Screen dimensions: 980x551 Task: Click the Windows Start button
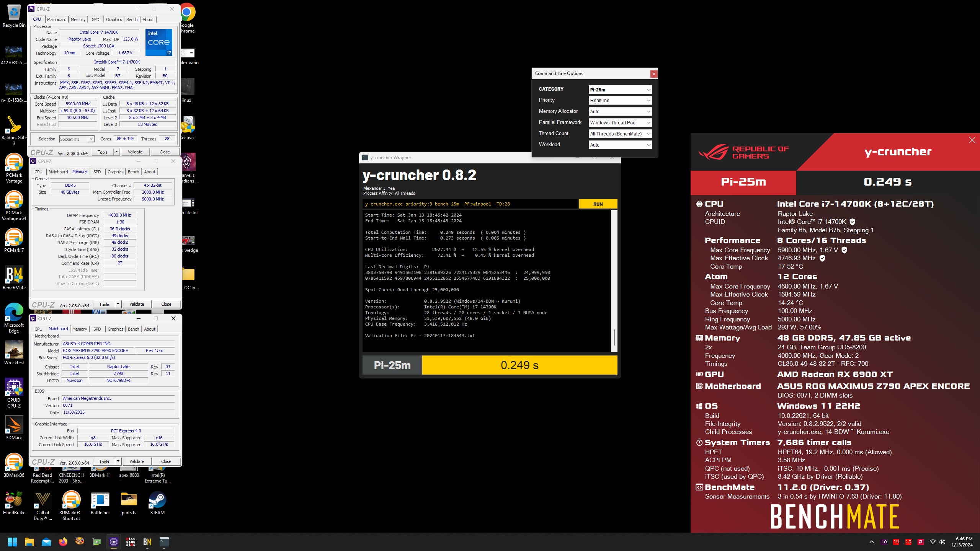coord(12,542)
